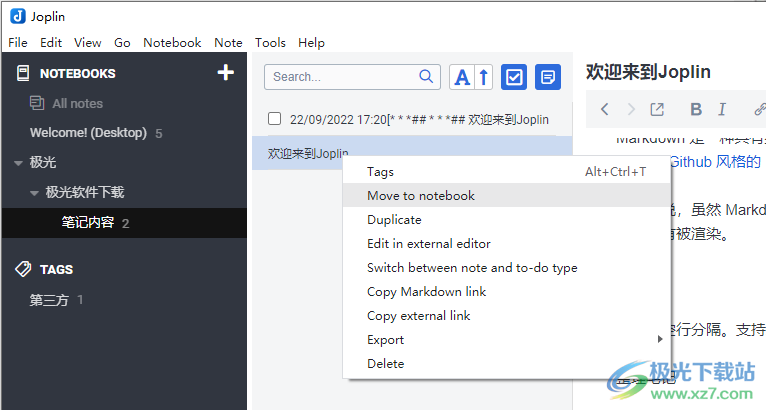The image size is (766, 410).
Task: Open the Help menu
Action: [x=311, y=43]
